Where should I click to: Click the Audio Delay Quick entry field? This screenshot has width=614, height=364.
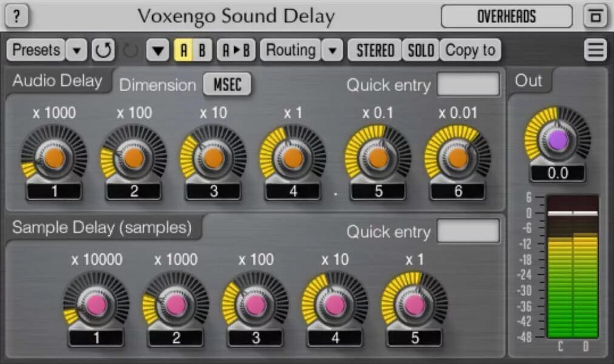[x=468, y=84]
